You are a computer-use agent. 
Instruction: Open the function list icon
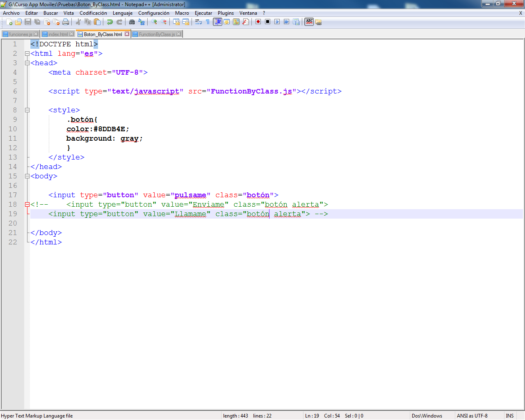click(246, 22)
